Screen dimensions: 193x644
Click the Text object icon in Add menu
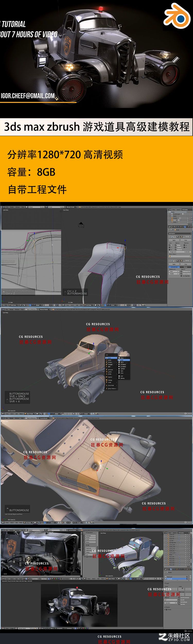pyautogui.click(x=107, y=367)
